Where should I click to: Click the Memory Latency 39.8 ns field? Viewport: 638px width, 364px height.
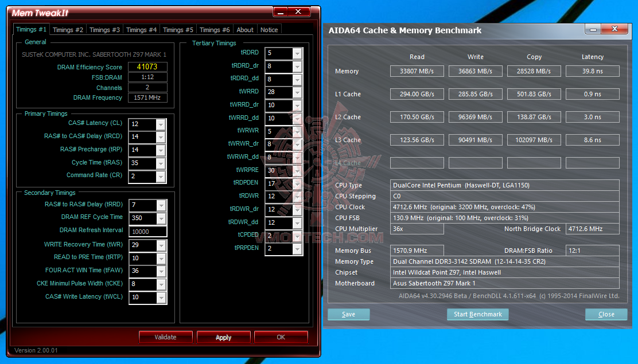pos(593,71)
